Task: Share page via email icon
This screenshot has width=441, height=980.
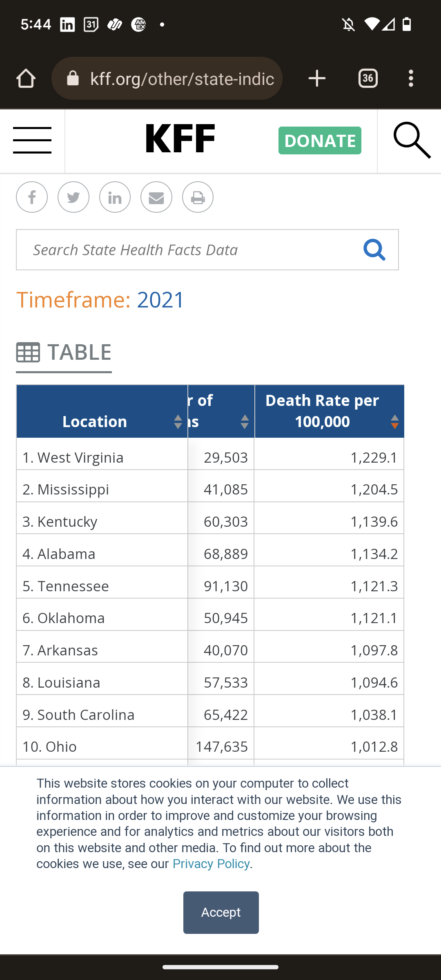Action: (156, 198)
